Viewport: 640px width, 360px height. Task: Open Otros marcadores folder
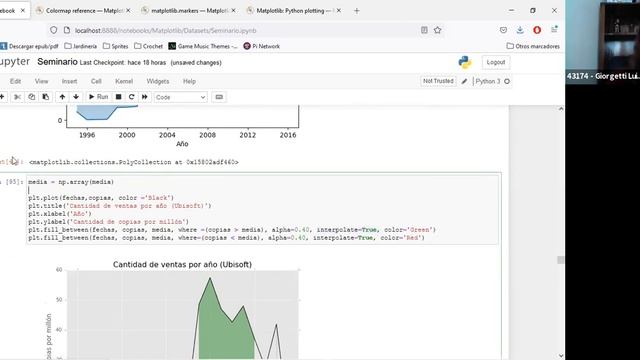tap(533, 46)
